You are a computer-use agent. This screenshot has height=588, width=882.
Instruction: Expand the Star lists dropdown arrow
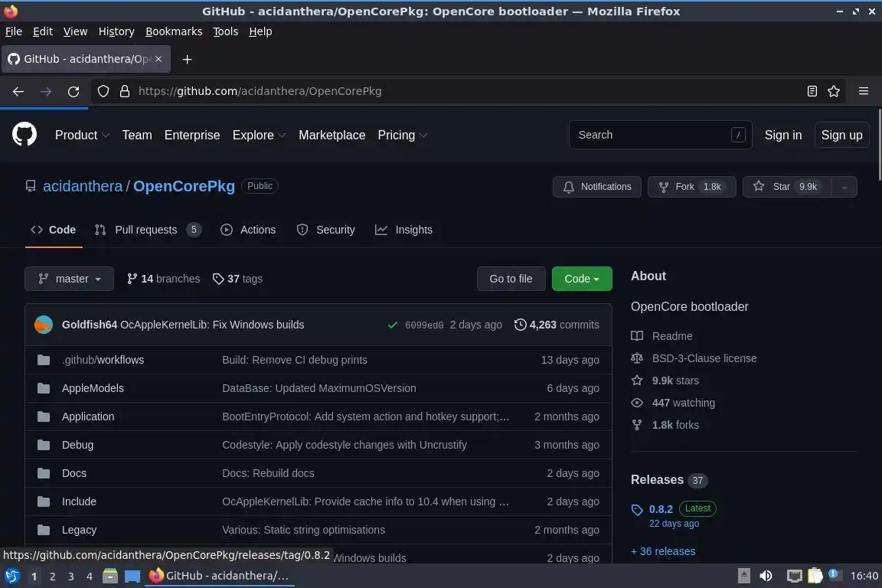point(844,187)
